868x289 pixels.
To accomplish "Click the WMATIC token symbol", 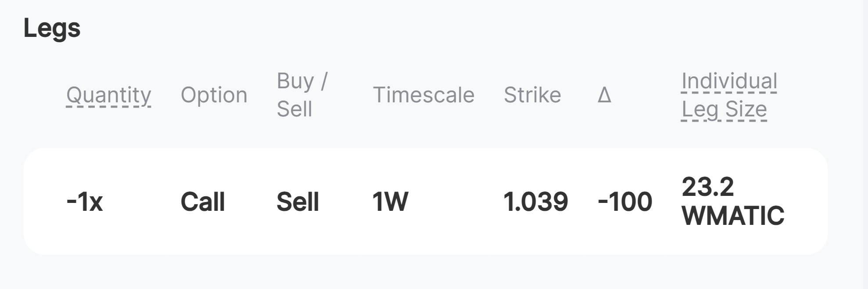I will (x=732, y=216).
